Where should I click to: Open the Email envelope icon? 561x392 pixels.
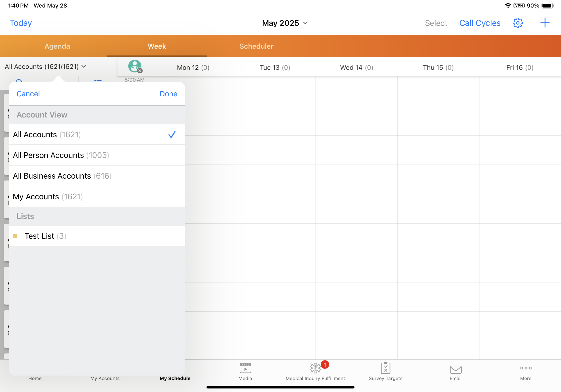click(x=456, y=369)
